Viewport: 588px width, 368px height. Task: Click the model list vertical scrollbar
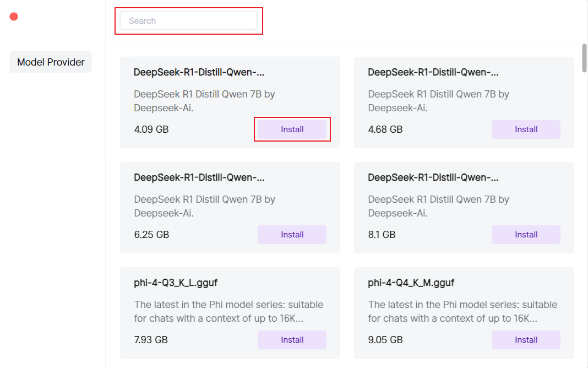[584, 58]
